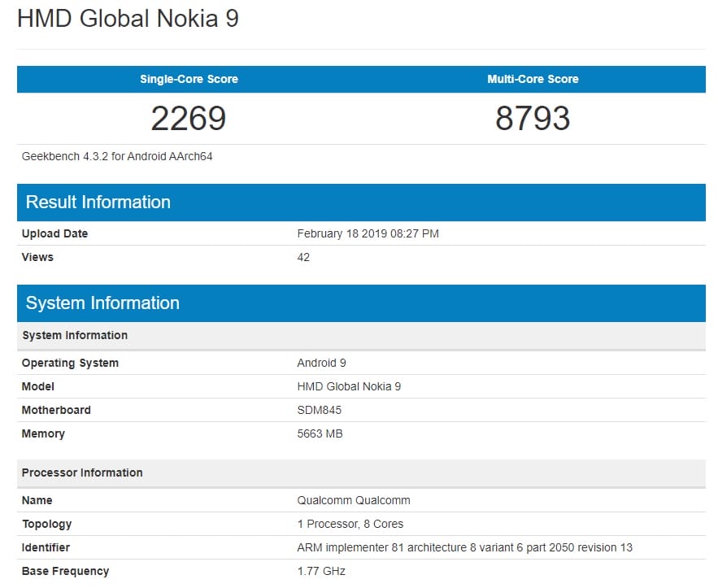Click the Model value HMD Global Nokia 9
This screenshot has width=718, height=588.
(349, 386)
